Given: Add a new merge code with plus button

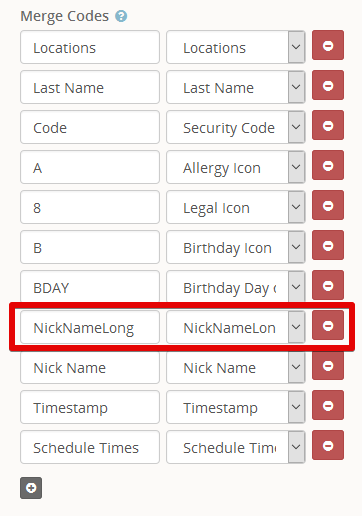Looking at the screenshot, I should [x=31, y=488].
